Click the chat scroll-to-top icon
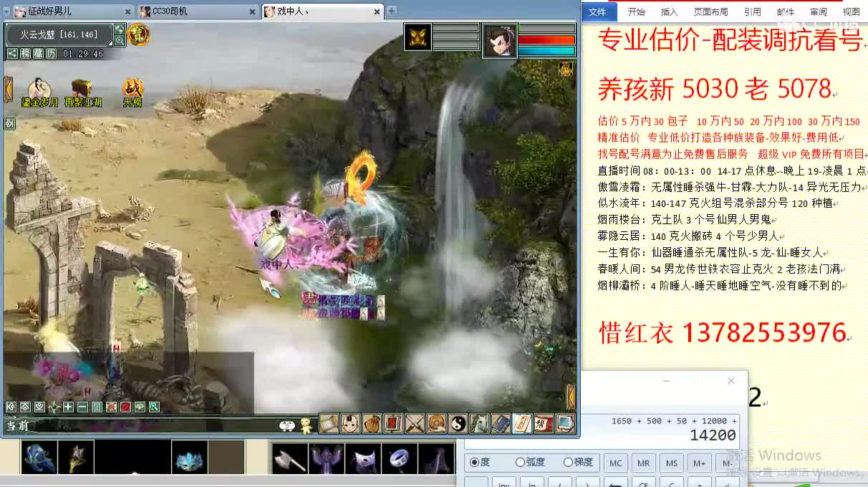The image size is (868, 487). [x=11, y=407]
